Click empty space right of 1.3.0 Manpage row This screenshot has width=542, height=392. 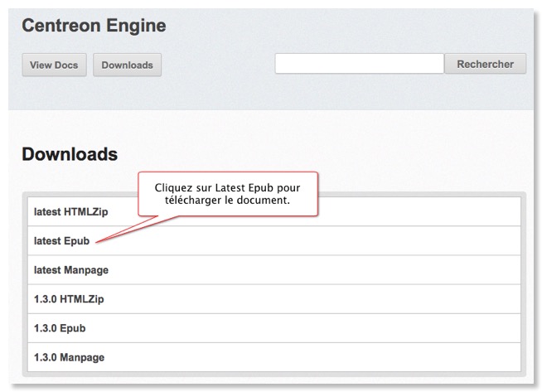pos(331,357)
